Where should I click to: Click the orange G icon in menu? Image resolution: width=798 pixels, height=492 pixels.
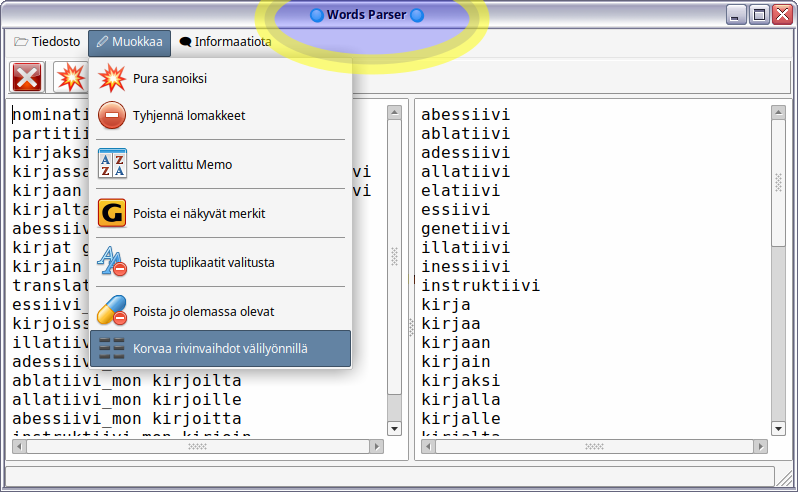click(x=112, y=213)
